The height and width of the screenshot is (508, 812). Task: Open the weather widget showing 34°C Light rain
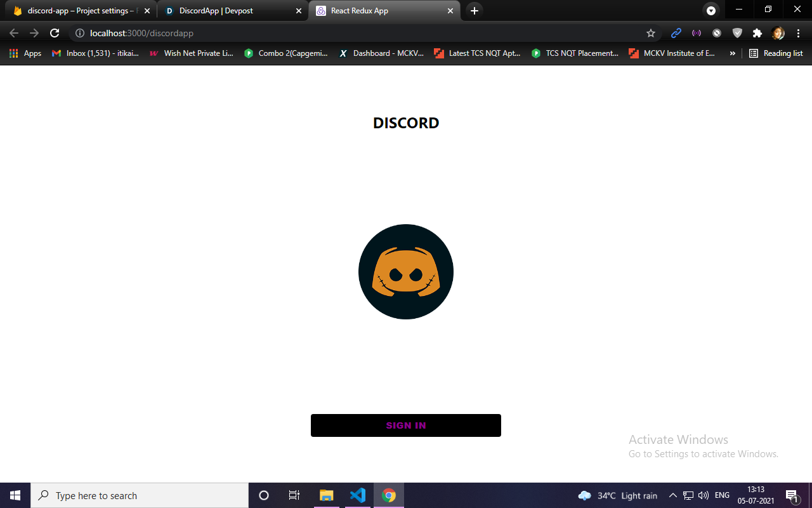pos(618,495)
